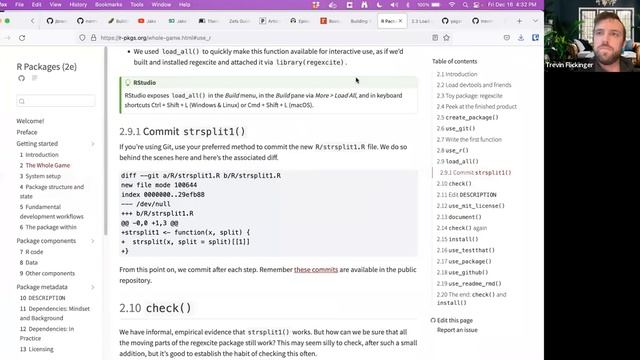Click the padlock site info icon
Image resolution: width=640 pixels, height=360 pixels.
93,38
